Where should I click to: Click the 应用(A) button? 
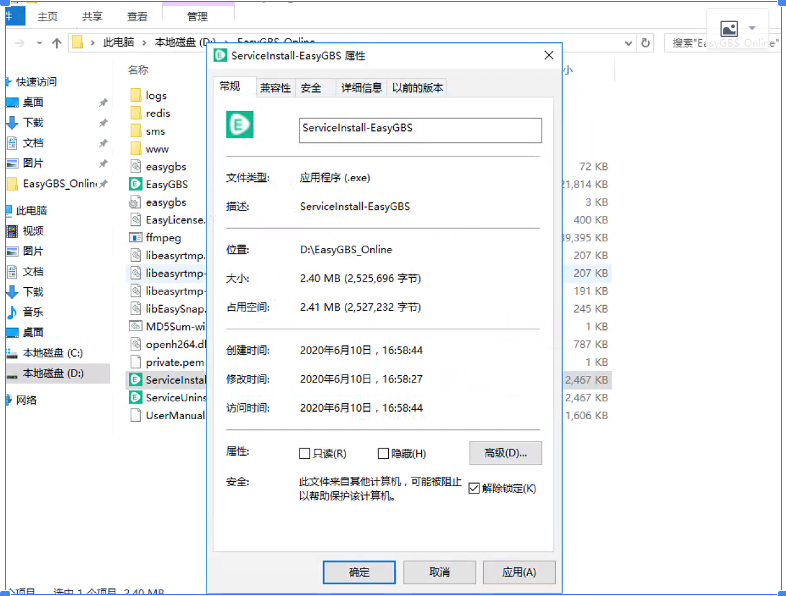point(519,572)
